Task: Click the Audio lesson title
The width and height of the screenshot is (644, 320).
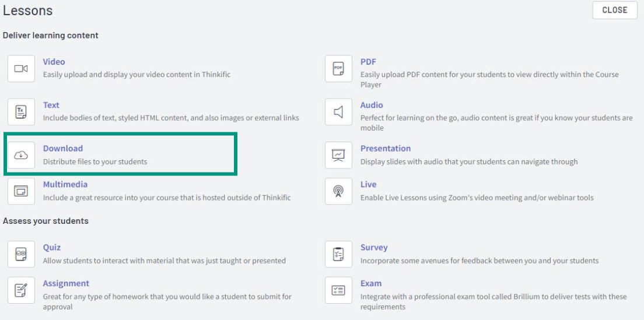Action: pos(372,105)
